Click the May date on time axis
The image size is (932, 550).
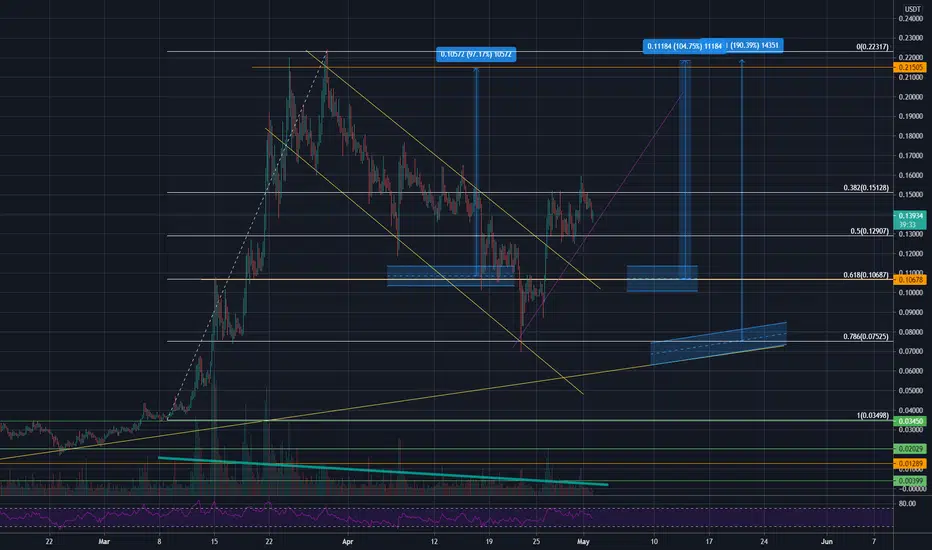(583, 542)
